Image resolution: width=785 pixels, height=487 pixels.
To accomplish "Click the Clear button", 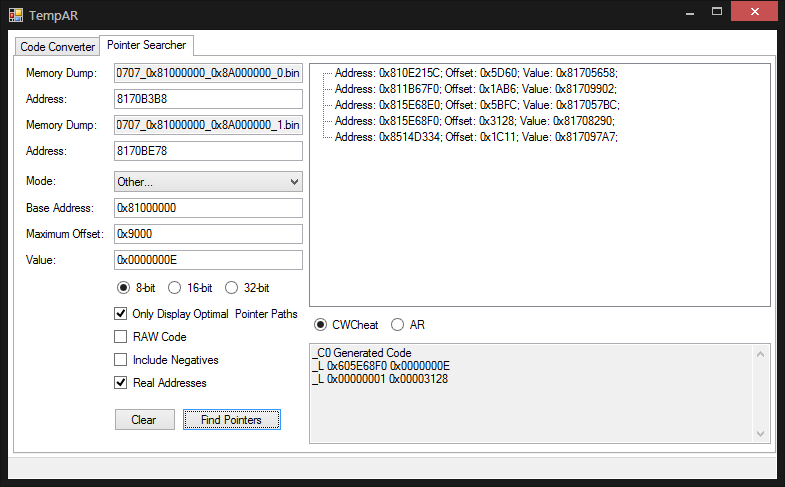I will [x=145, y=420].
